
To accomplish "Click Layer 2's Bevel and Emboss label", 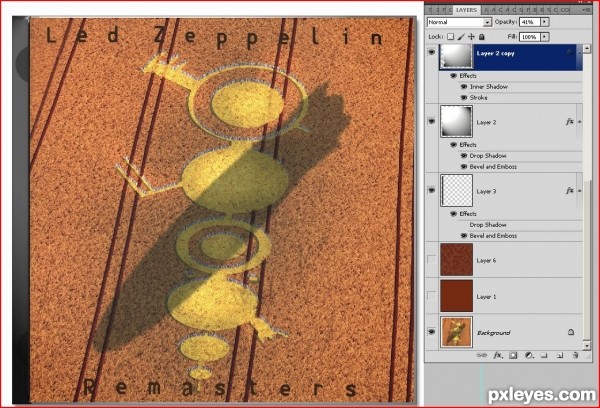I will click(x=493, y=167).
